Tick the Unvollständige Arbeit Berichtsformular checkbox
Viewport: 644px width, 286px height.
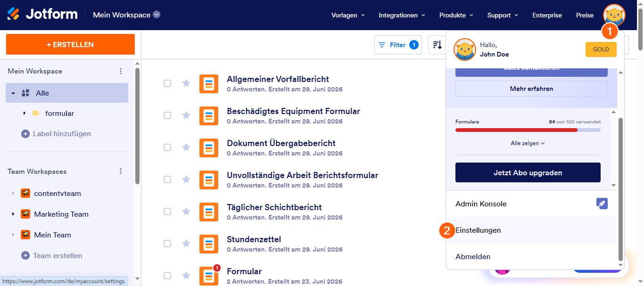pos(167,180)
